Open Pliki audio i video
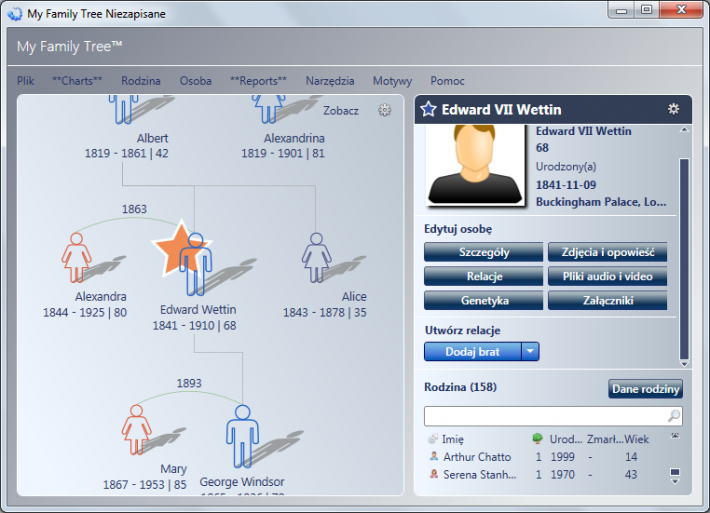The width and height of the screenshot is (710, 513). coord(607,276)
